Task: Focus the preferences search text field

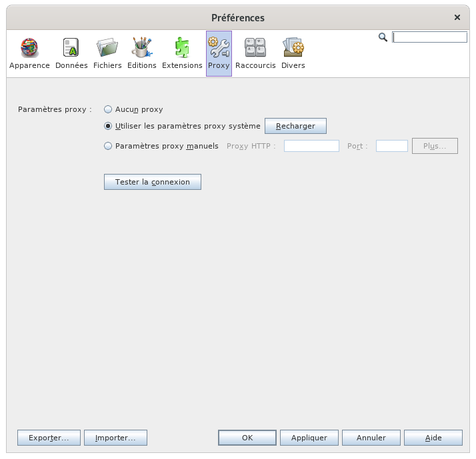Action: click(x=429, y=37)
